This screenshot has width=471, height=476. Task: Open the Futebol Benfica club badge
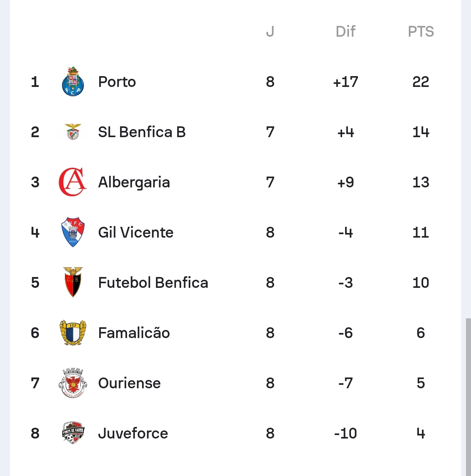pos(73,282)
